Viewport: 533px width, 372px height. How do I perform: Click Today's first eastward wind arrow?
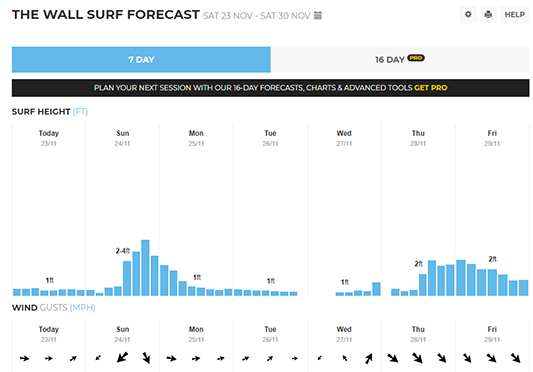tap(24, 358)
